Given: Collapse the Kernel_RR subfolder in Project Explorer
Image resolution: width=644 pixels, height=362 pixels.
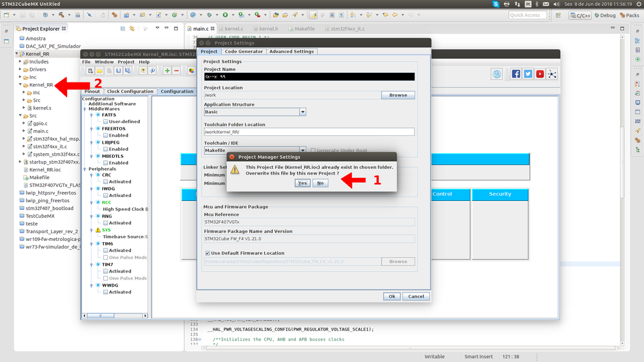Looking at the screenshot, I should pos(20,84).
